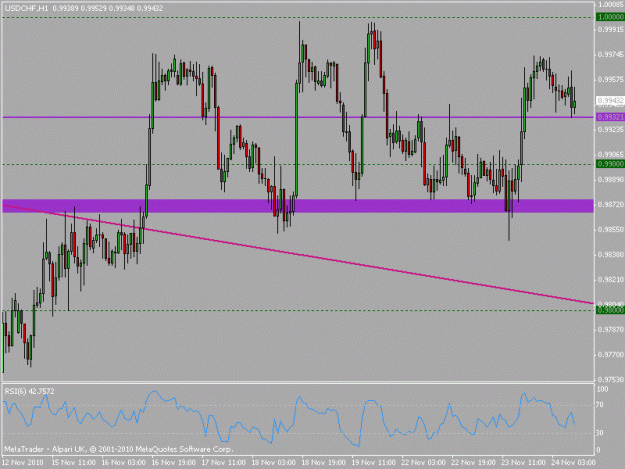Click the RSI scale value 100

[x=602, y=389]
